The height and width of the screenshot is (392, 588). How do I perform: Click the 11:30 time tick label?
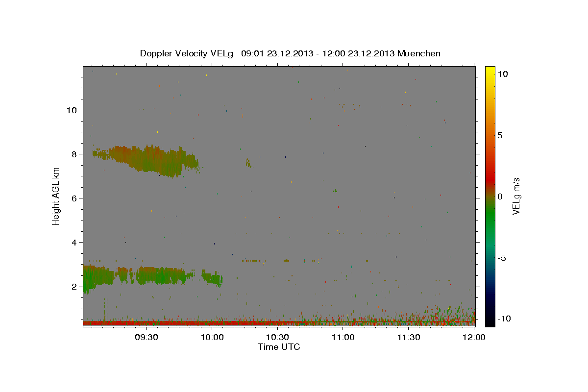[408, 337]
